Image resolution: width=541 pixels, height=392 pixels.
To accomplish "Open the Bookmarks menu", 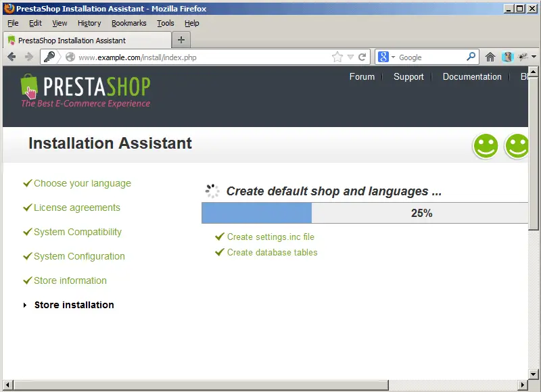I will [129, 23].
